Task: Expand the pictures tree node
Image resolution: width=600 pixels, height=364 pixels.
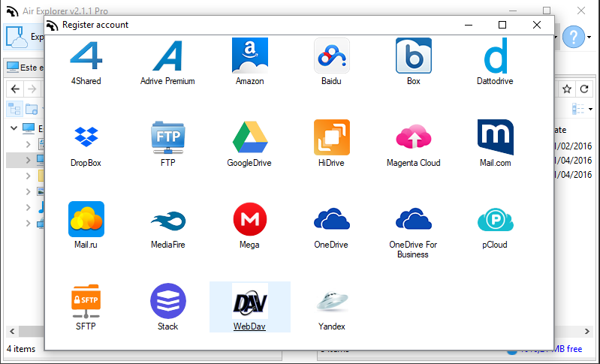Action: tap(29, 191)
